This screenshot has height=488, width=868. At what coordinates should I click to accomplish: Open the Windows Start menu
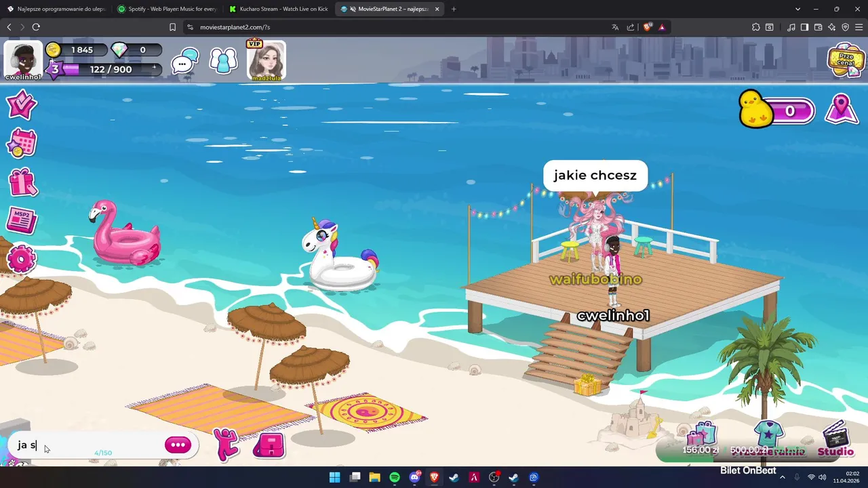[x=335, y=477]
